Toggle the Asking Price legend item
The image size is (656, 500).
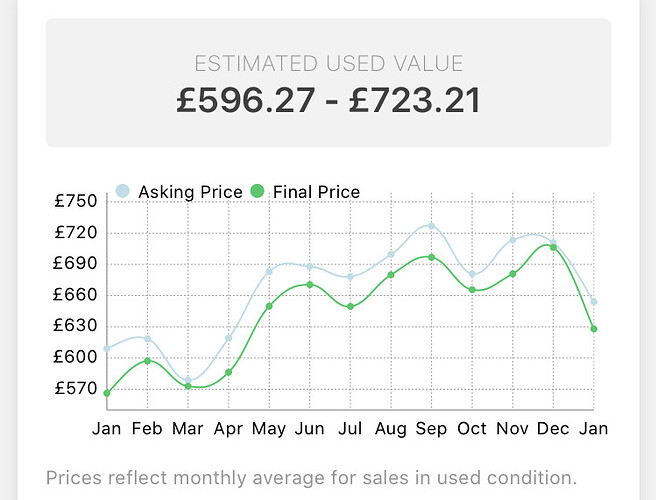(x=190, y=191)
